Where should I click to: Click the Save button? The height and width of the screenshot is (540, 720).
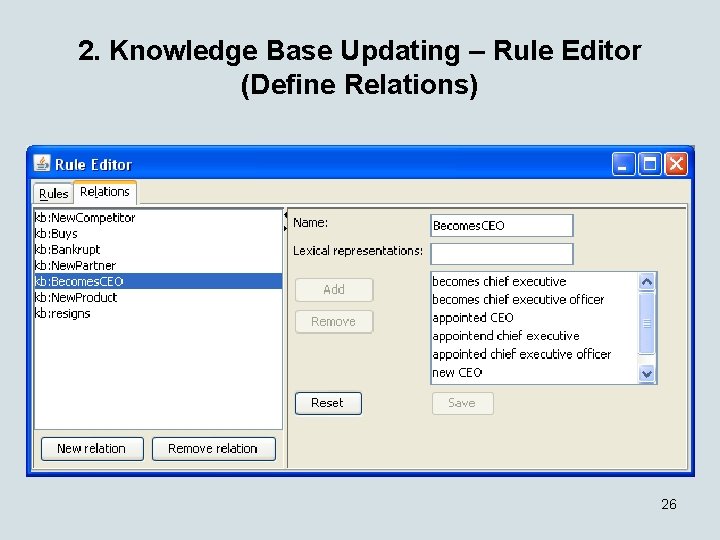pyautogui.click(x=462, y=403)
